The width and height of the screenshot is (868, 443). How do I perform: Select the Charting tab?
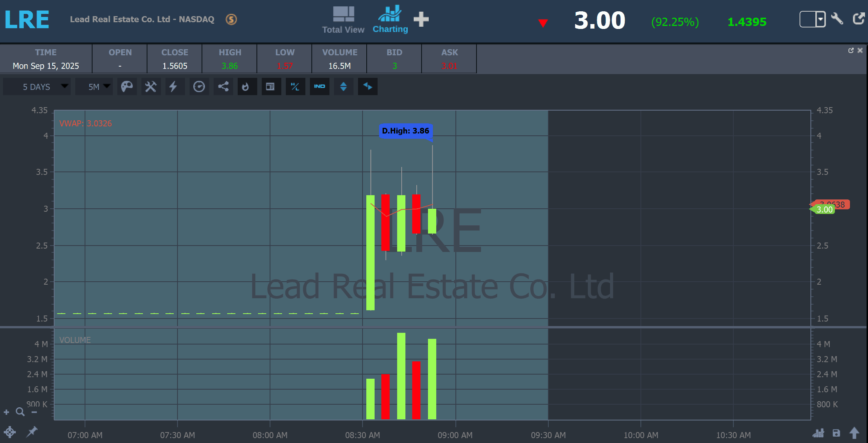(390, 20)
